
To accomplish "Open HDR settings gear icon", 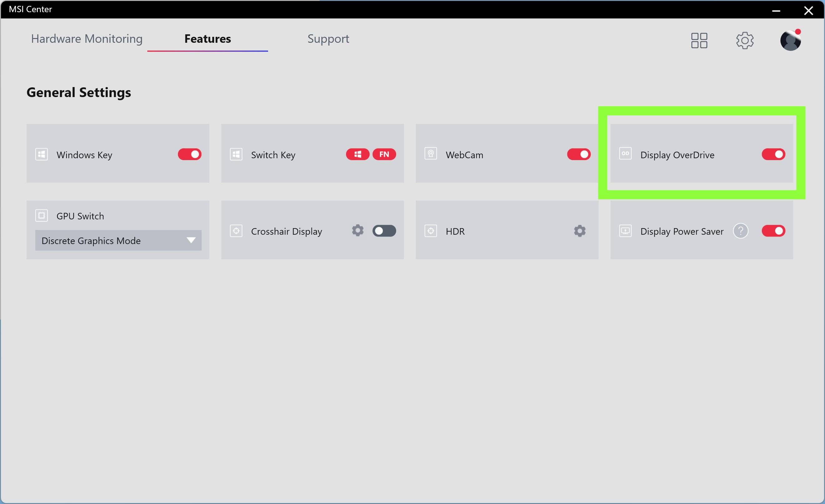I will point(580,231).
